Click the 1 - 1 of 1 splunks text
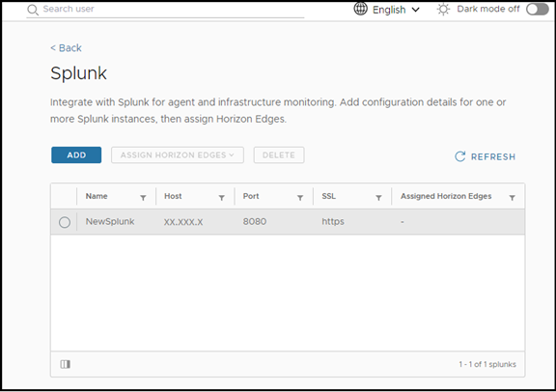 487,364
